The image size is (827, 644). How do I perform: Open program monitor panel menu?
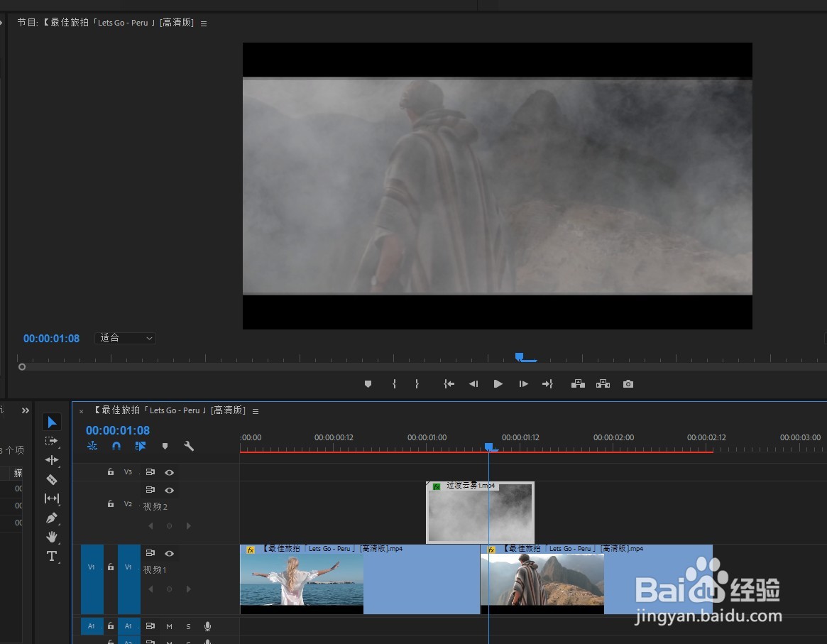[x=204, y=23]
